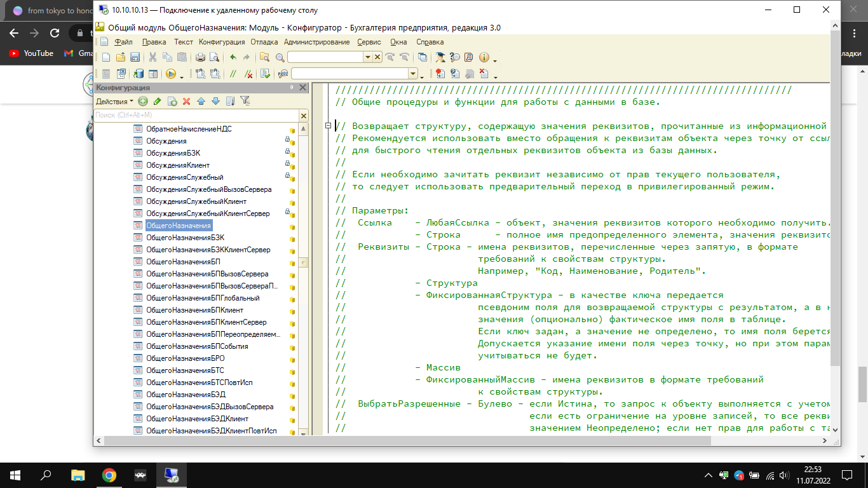Click the green pencil Edit icon

point(157,101)
